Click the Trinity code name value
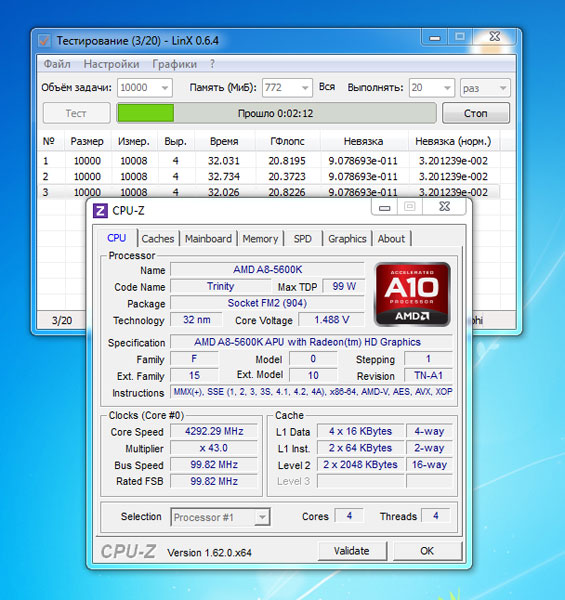This screenshot has height=600, width=565. [x=220, y=286]
